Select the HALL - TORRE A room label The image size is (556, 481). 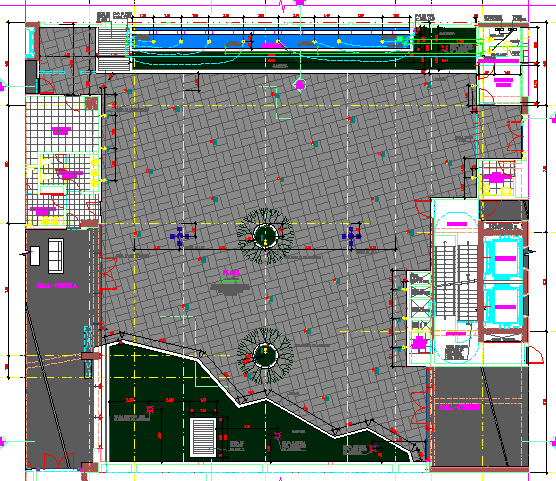(57, 286)
